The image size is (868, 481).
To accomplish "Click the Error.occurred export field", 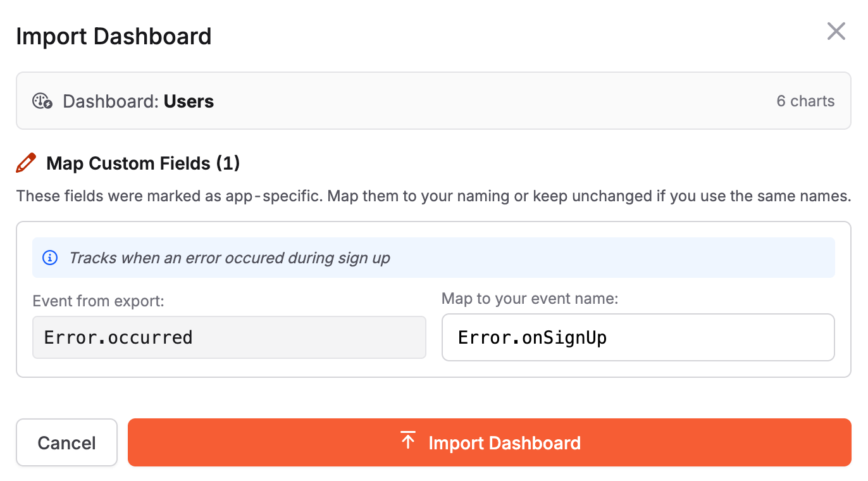I will click(x=229, y=337).
